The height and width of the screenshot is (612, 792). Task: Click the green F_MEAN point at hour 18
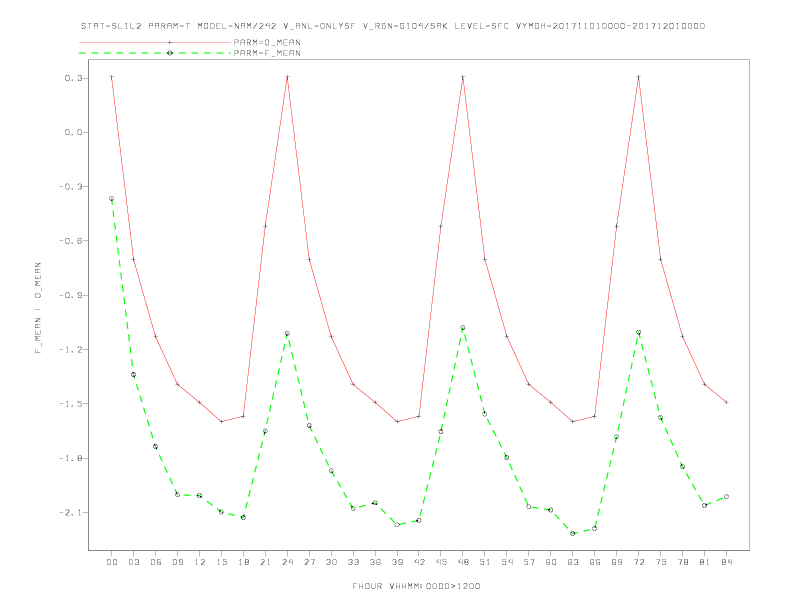pyautogui.click(x=243, y=518)
